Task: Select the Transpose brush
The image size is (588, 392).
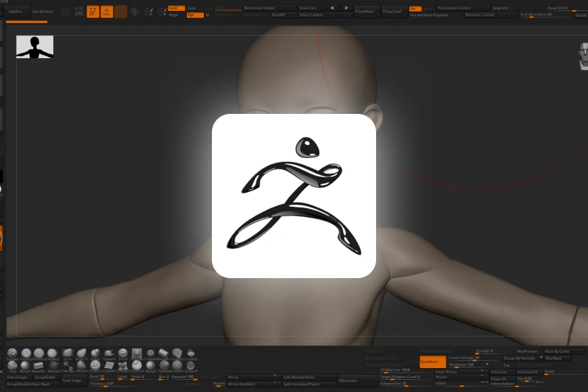Action: [x=67, y=366]
